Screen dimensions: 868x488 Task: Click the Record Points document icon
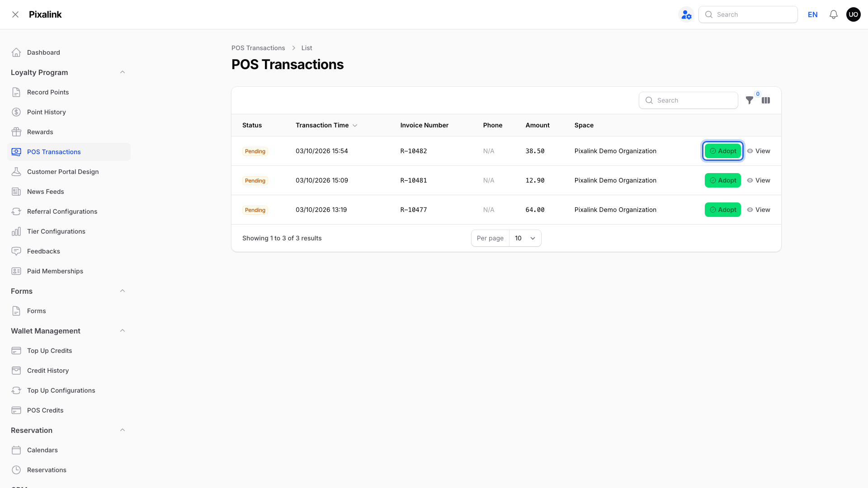coord(16,92)
